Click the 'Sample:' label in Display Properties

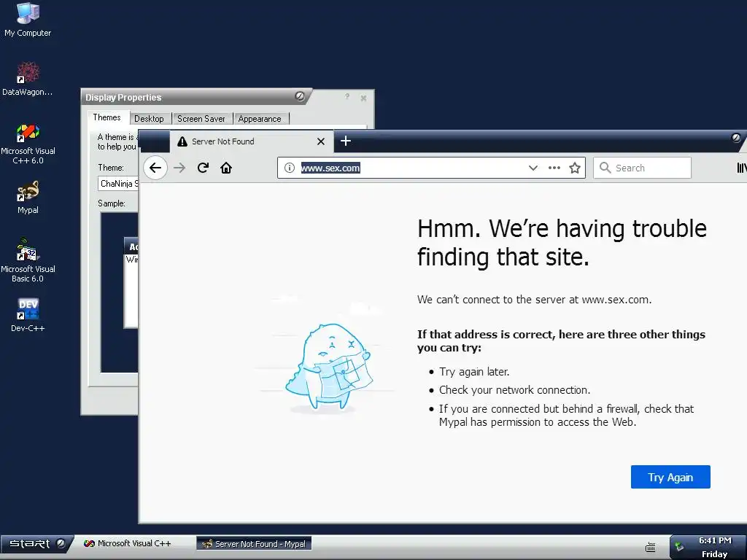112,203
